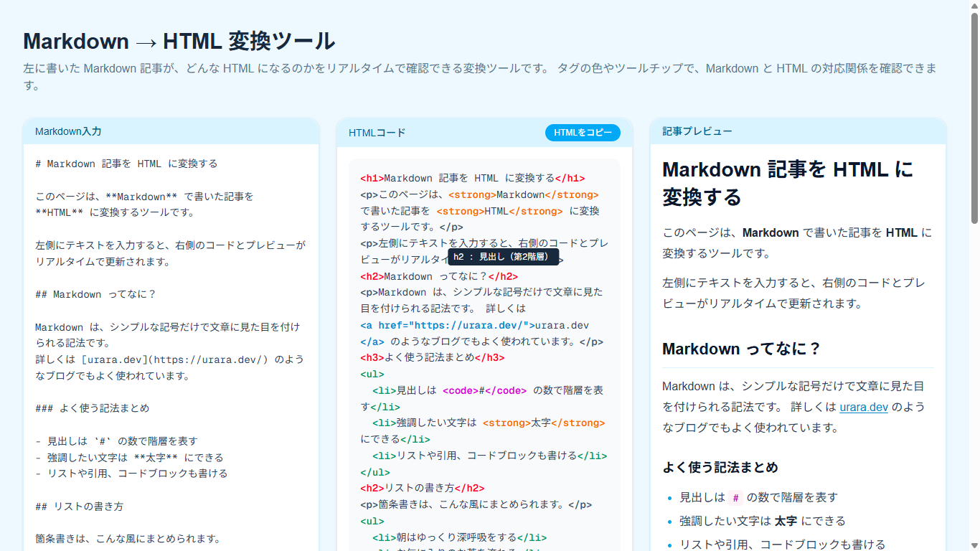Click the '# Markdown 記事を HTML に変換する' line in the Markdown input

126,164
